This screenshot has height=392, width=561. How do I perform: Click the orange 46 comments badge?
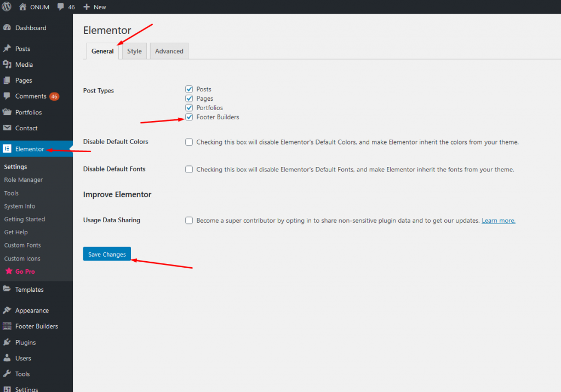pos(54,96)
